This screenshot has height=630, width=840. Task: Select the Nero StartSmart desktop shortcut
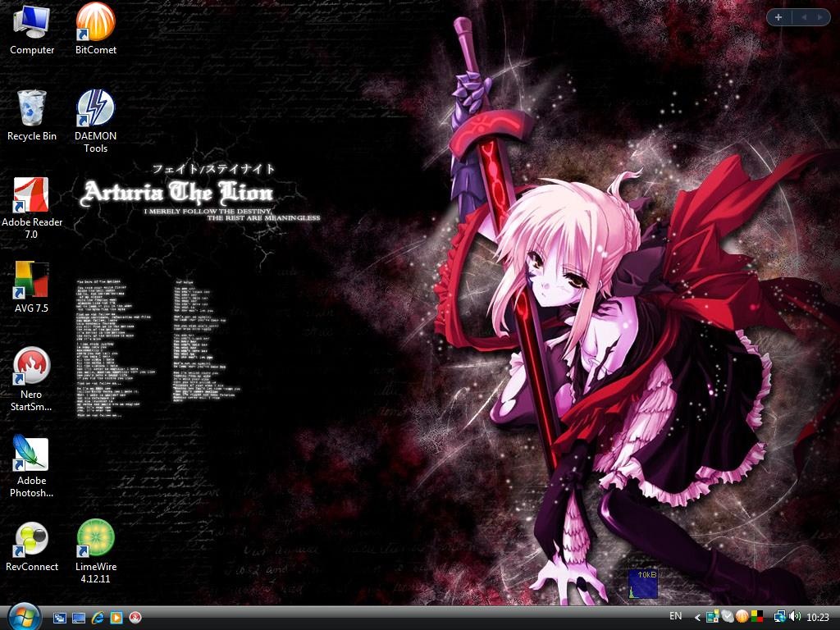pyautogui.click(x=32, y=379)
